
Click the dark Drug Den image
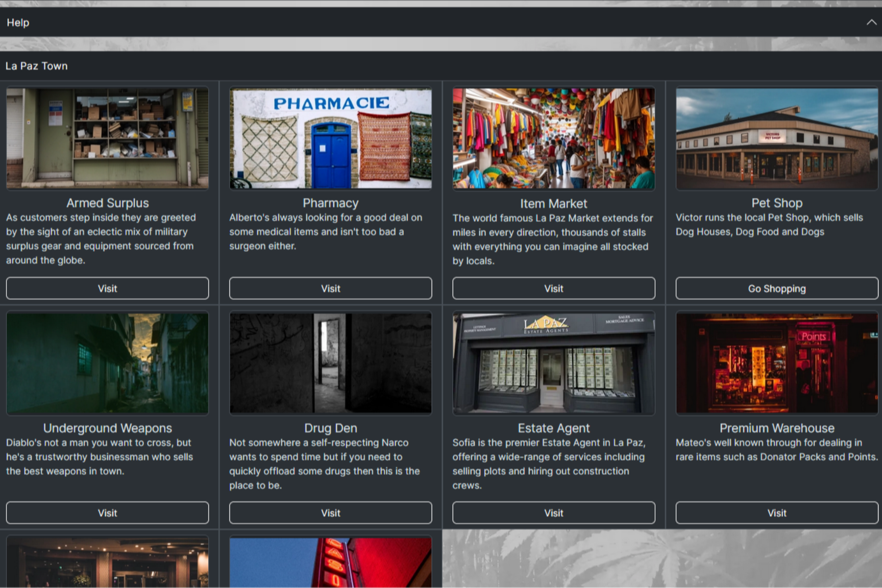(x=331, y=363)
